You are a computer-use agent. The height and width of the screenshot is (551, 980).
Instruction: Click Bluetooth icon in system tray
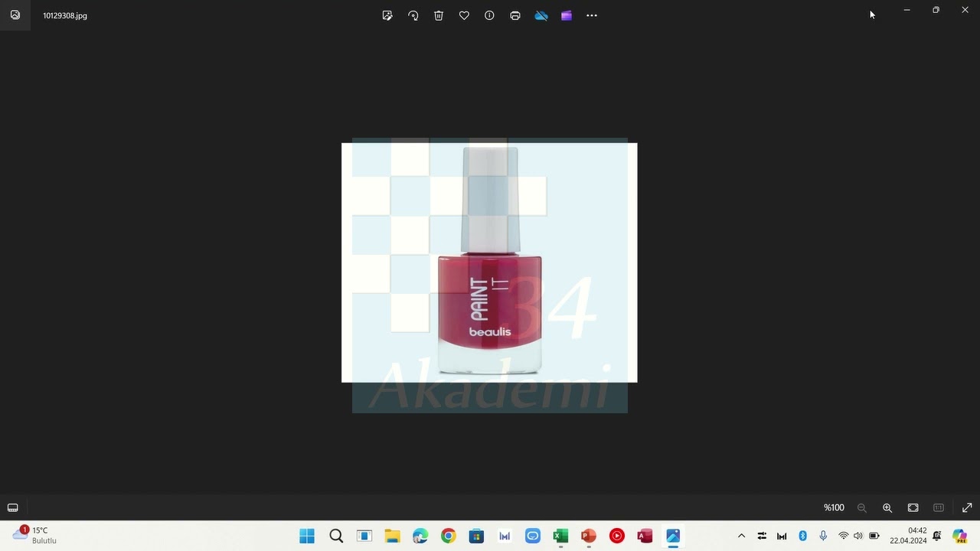(802, 536)
